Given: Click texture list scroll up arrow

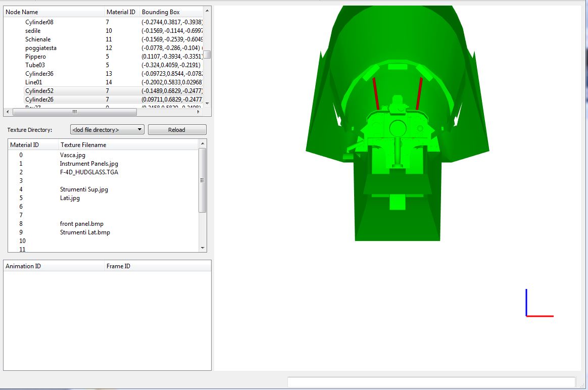Looking at the screenshot, I should 203,143.
